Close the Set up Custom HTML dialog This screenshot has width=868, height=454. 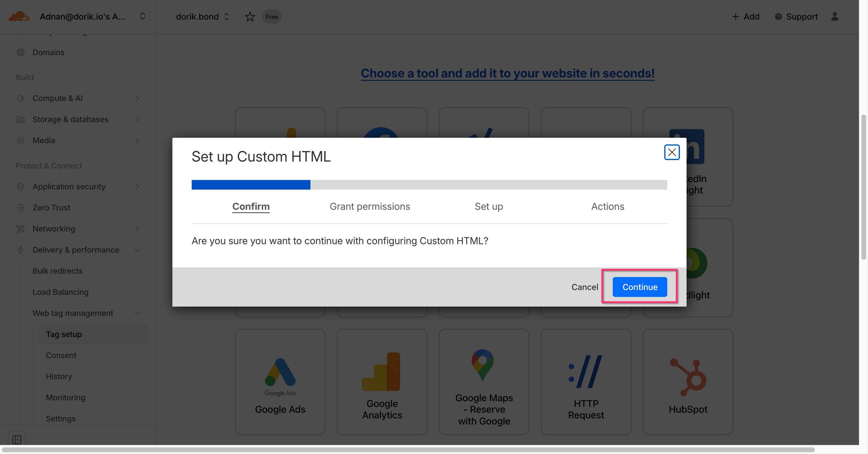[x=671, y=152]
